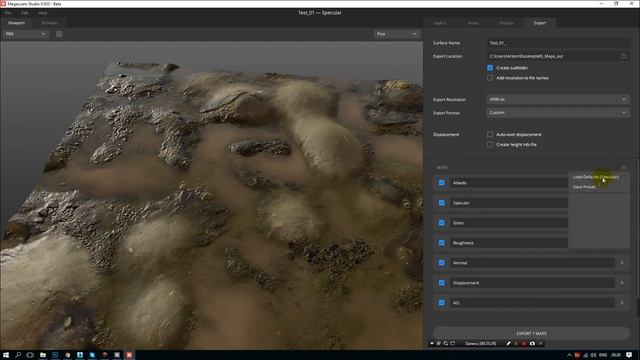
Task: Uncheck the AO map checkbox
Action: coord(441,303)
